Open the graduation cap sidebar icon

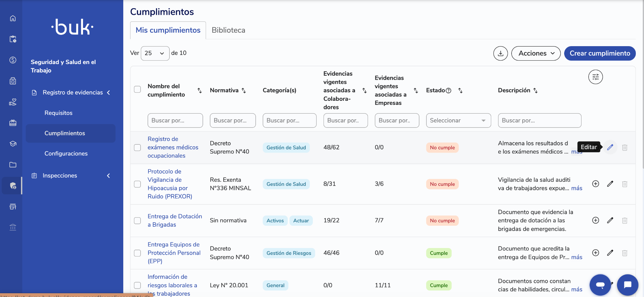13,144
